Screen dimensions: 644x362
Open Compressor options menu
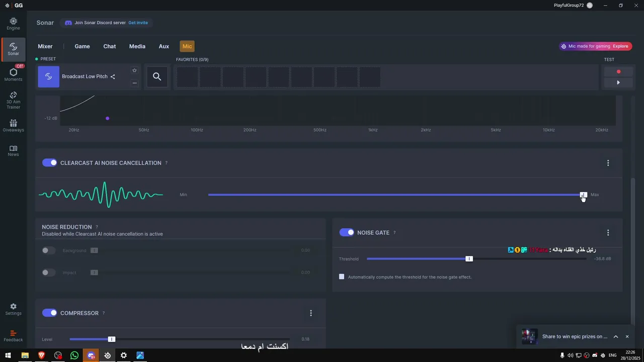point(310,313)
